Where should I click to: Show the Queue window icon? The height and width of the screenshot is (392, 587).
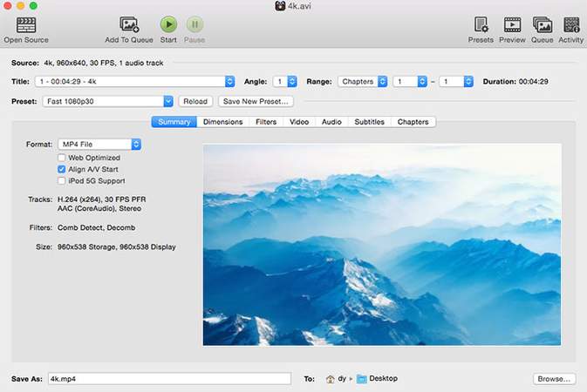point(542,24)
